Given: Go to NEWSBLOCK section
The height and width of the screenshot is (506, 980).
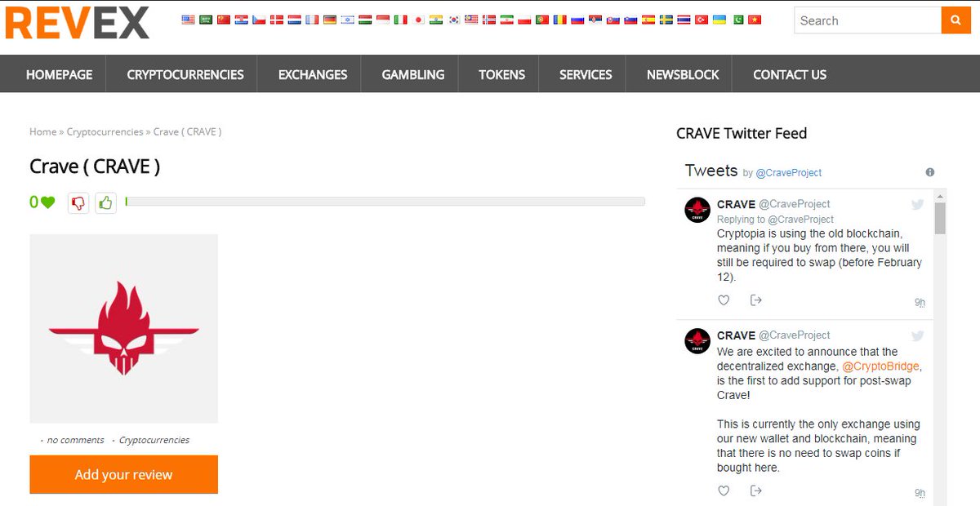Looking at the screenshot, I should click(x=683, y=74).
